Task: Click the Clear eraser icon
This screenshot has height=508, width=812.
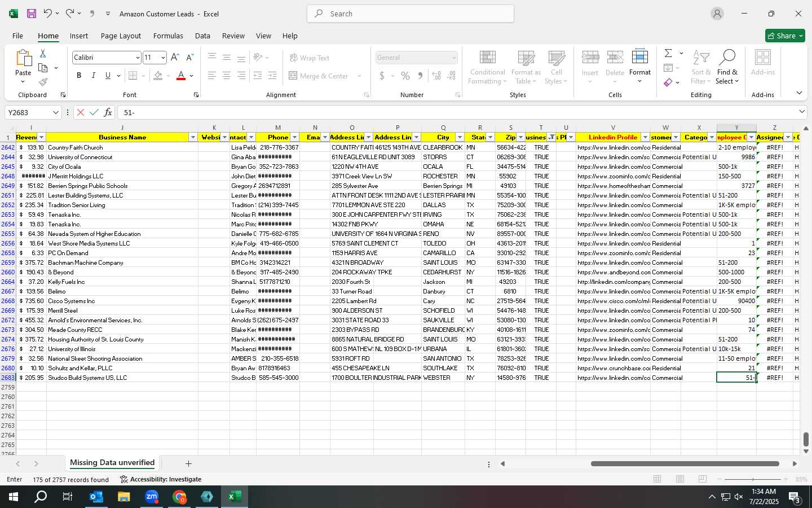Action: tap(668, 82)
